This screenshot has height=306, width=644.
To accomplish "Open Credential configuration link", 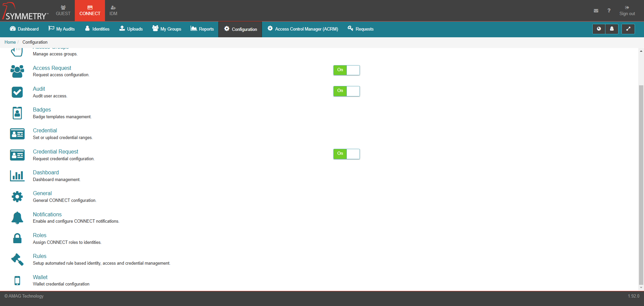I will (45, 130).
